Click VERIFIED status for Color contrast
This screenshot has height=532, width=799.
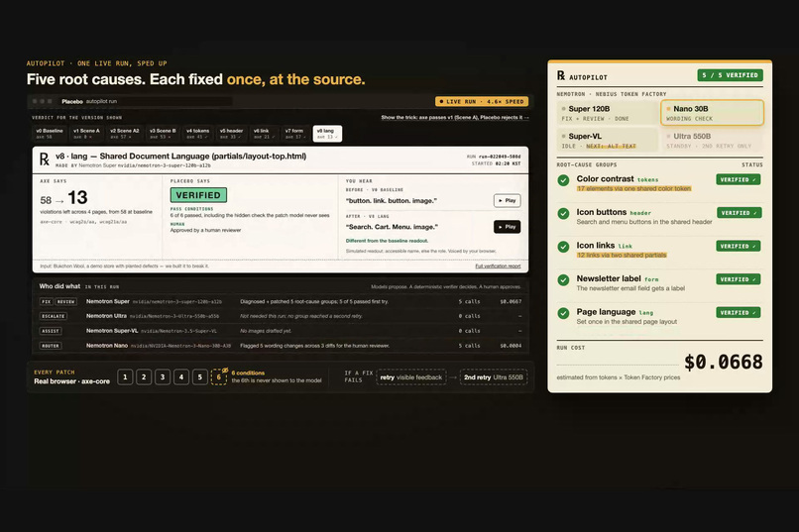[738, 179]
